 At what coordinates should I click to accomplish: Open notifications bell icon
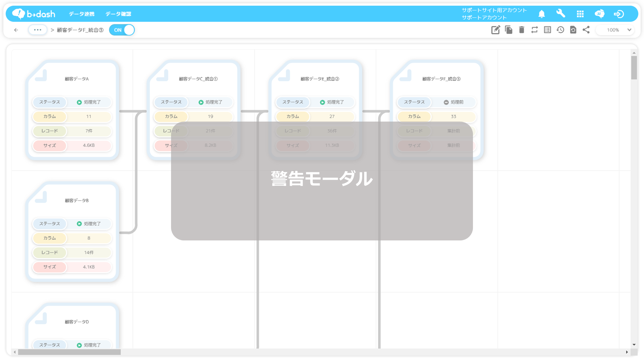[x=541, y=14]
